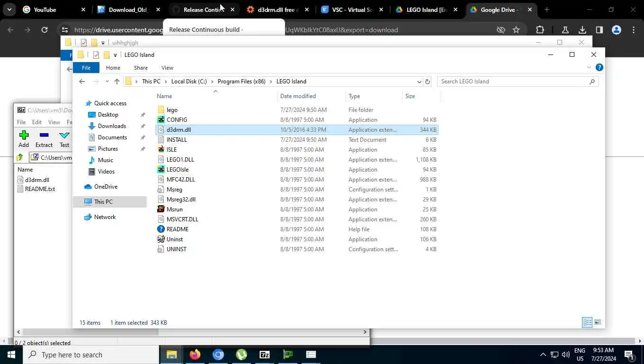
Task: Open Chrome from the taskbar
Action: coord(218,355)
